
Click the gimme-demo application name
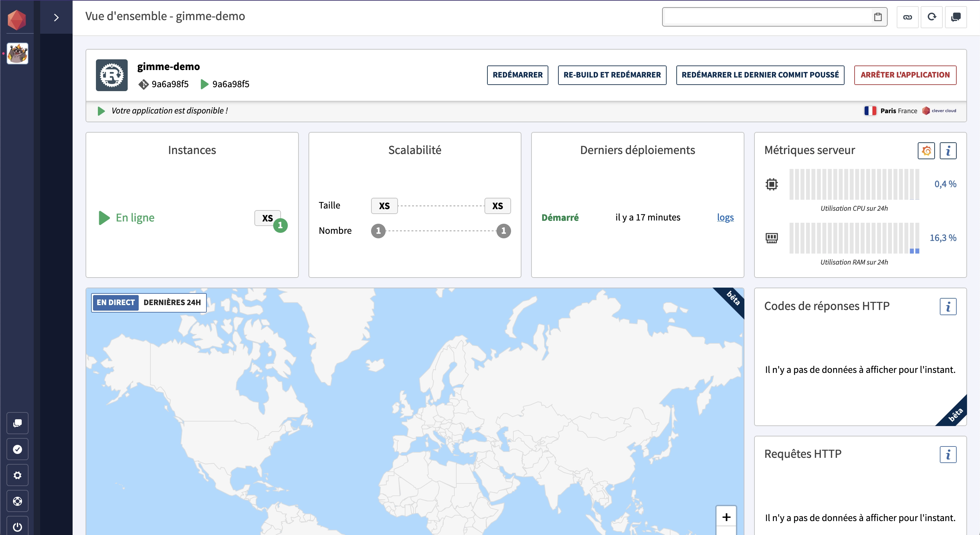point(168,66)
